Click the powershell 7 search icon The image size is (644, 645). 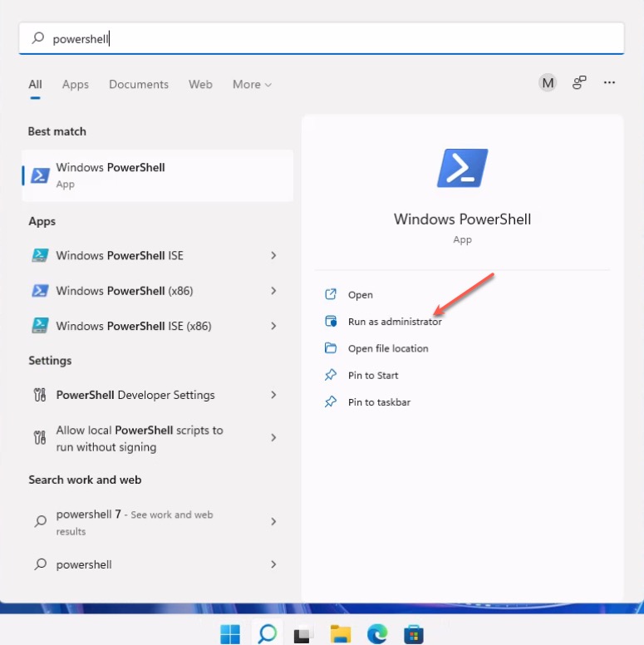[x=40, y=521]
